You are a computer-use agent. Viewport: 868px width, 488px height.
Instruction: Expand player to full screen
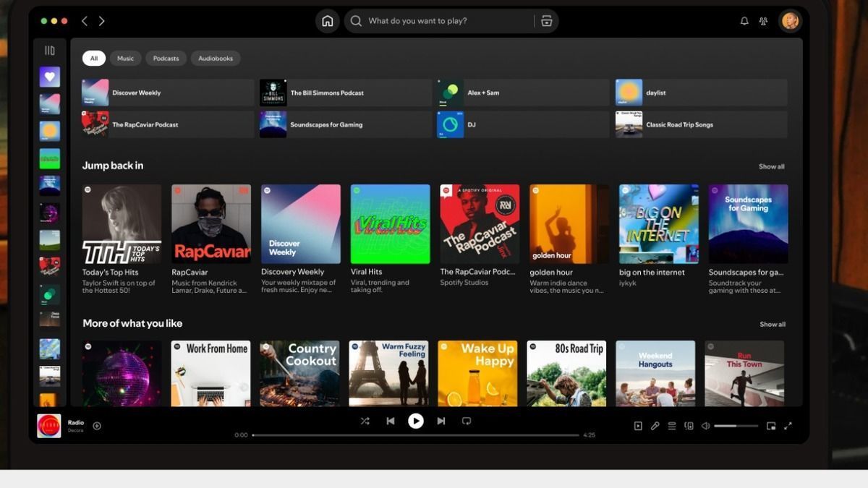pyautogui.click(x=788, y=426)
